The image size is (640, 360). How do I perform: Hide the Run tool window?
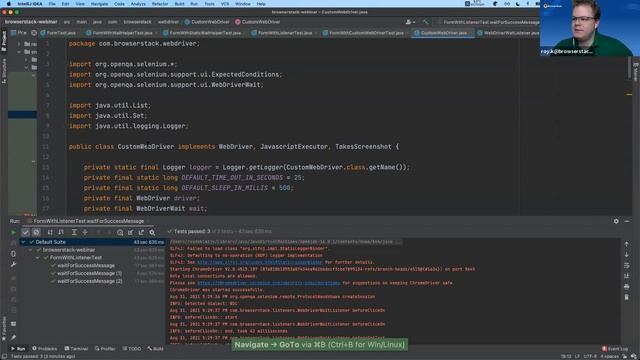pyautogui.click(x=627, y=221)
